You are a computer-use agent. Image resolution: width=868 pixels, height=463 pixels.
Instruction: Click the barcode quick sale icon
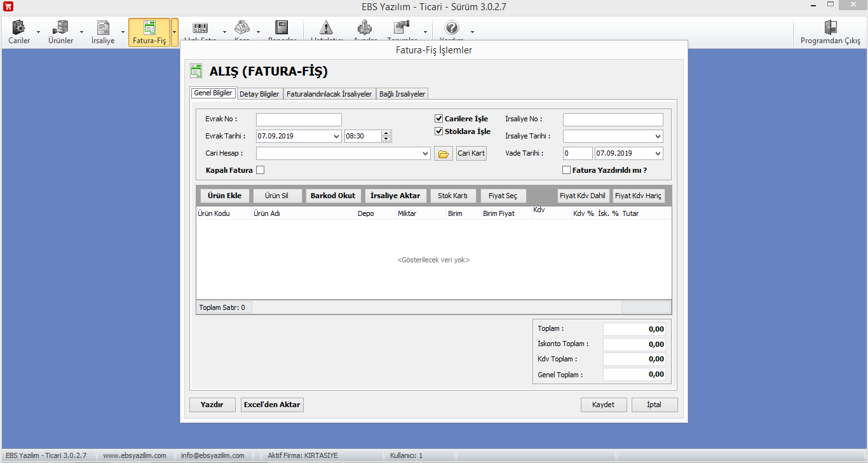(200, 29)
